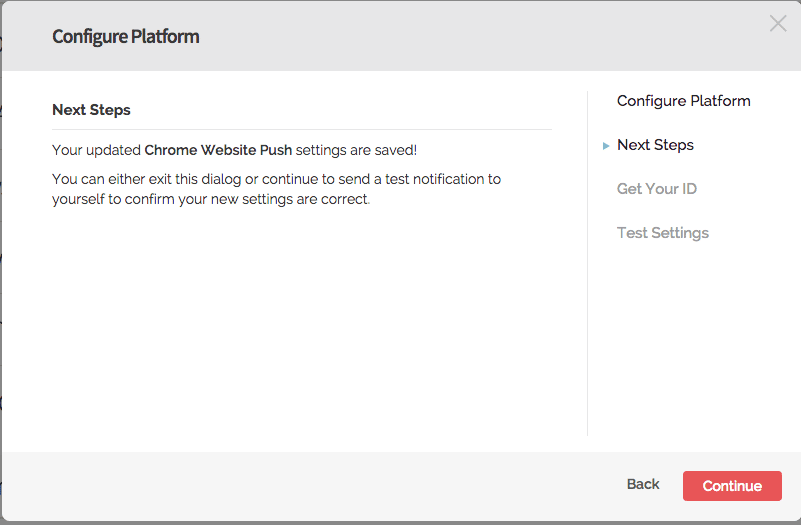Click the dimmed page behind the dialog
Image resolution: width=801 pixels, height=525 pixels.
coord(0,300)
